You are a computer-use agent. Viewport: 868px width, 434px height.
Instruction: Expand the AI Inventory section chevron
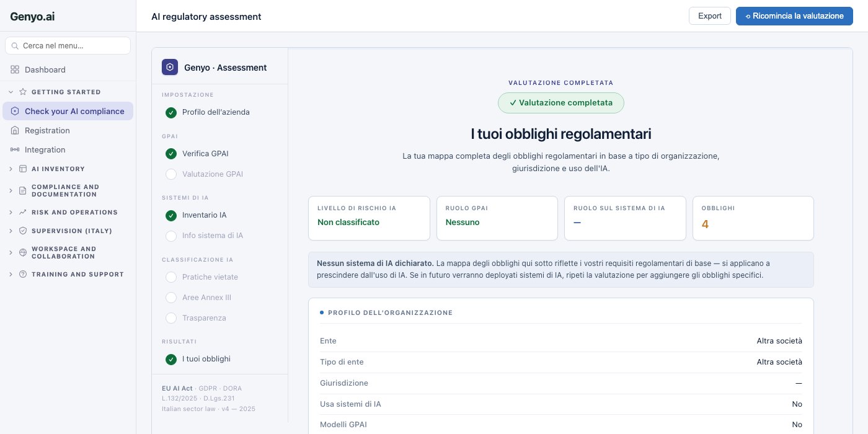pyautogui.click(x=11, y=169)
